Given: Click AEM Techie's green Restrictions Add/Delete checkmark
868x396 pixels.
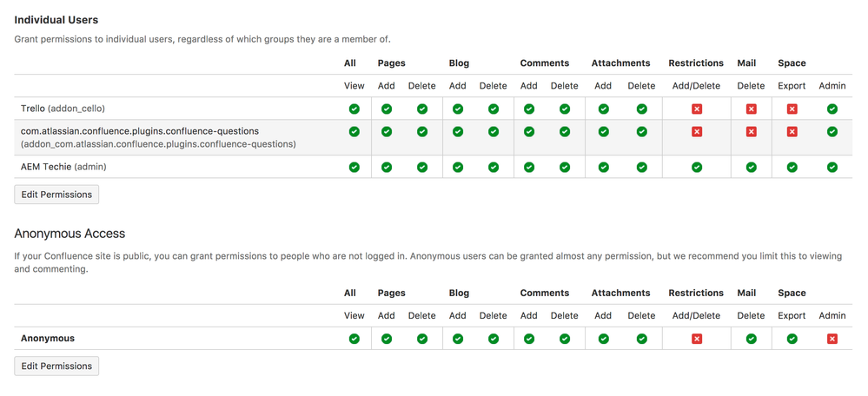Looking at the screenshot, I should (x=696, y=167).
